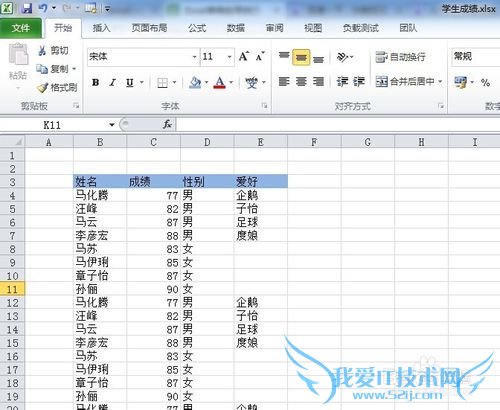Viewport: 500px width, 410px height.
Task: Expand the 合并后居中 dropdown arrow
Action: (x=440, y=81)
